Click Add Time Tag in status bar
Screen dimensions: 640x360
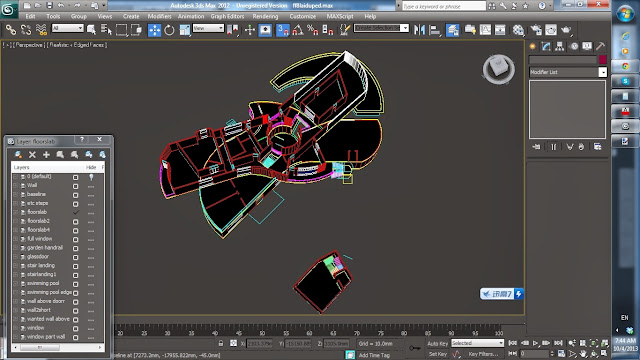(374, 355)
